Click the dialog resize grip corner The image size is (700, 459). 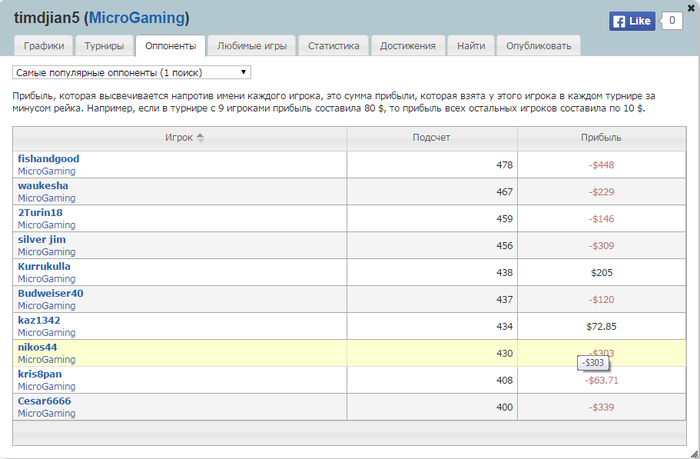[x=694, y=453]
